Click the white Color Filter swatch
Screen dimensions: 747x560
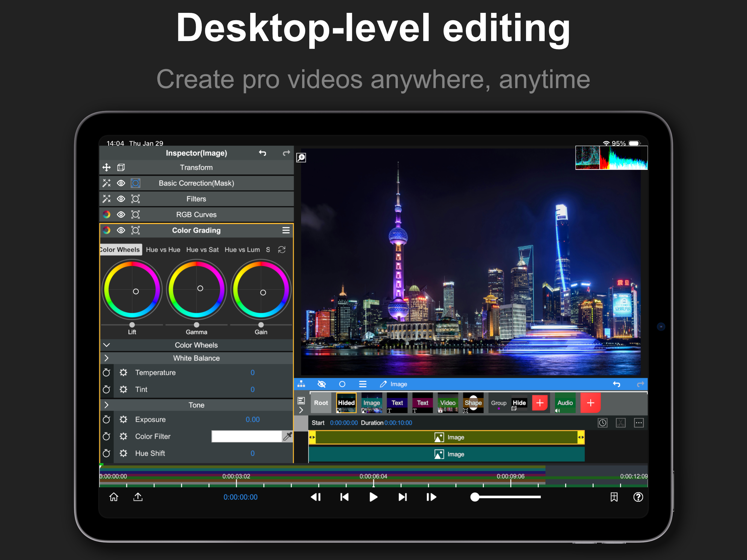(246, 436)
